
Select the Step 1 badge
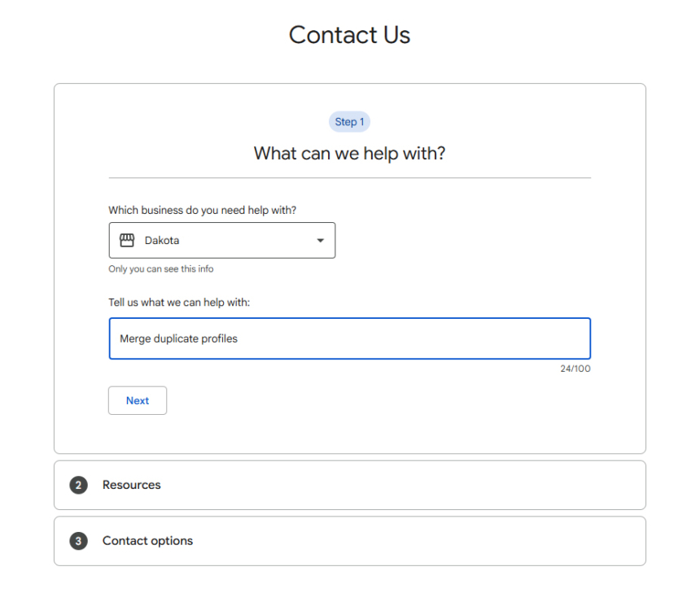click(349, 121)
